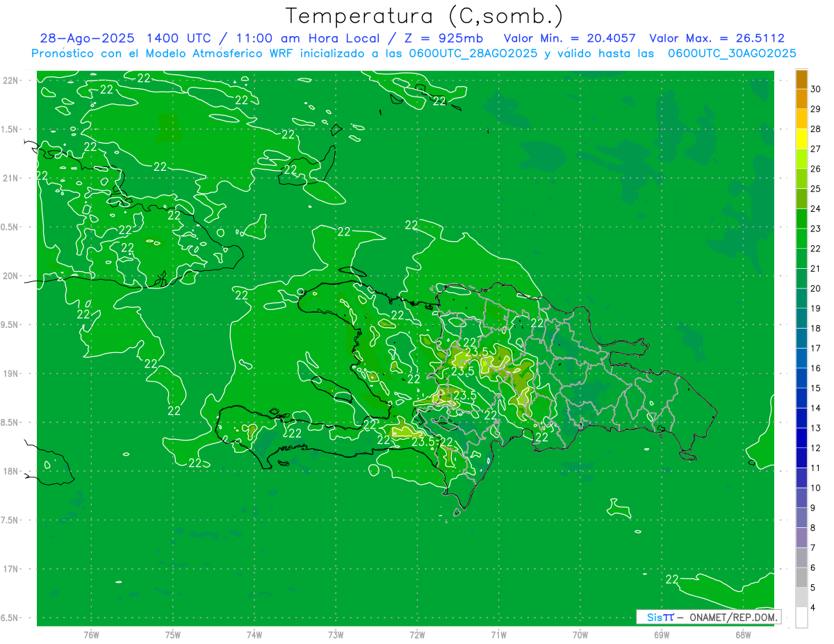Click the "22N" latitude label
Image resolution: width=834 pixels, height=644 pixels.
pyautogui.click(x=11, y=81)
